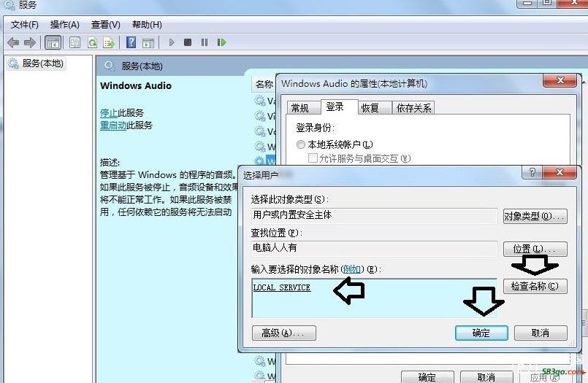Click the Restart Service toolbar icon
Image resolution: width=588 pixels, height=383 pixels.
[x=221, y=42]
